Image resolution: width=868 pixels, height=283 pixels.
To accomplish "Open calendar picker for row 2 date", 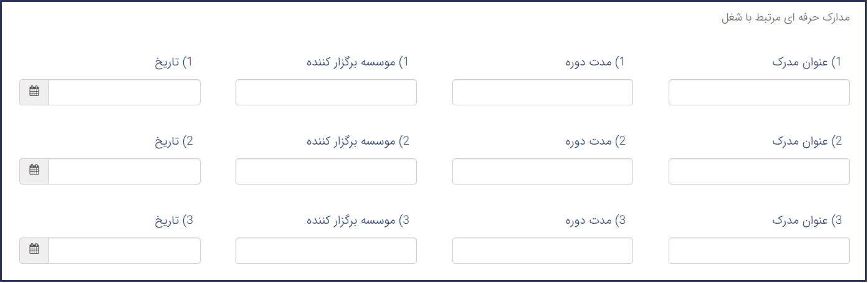I will (x=34, y=171).
